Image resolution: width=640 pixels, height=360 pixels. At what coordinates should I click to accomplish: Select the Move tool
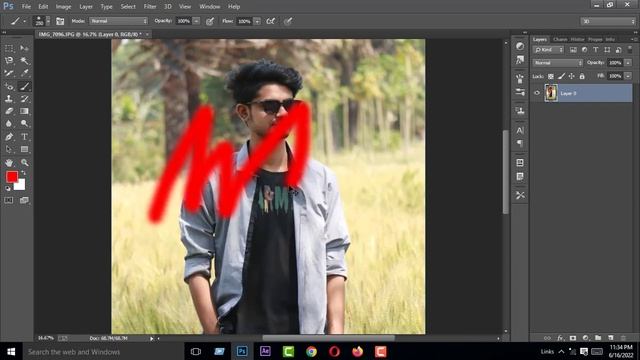[x=24, y=48]
